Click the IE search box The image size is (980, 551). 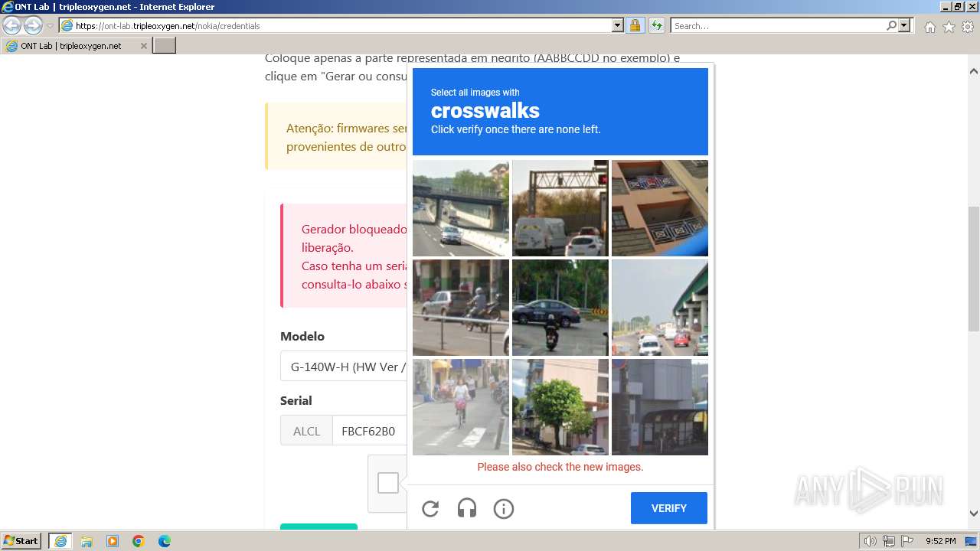(x=777, y=25)
